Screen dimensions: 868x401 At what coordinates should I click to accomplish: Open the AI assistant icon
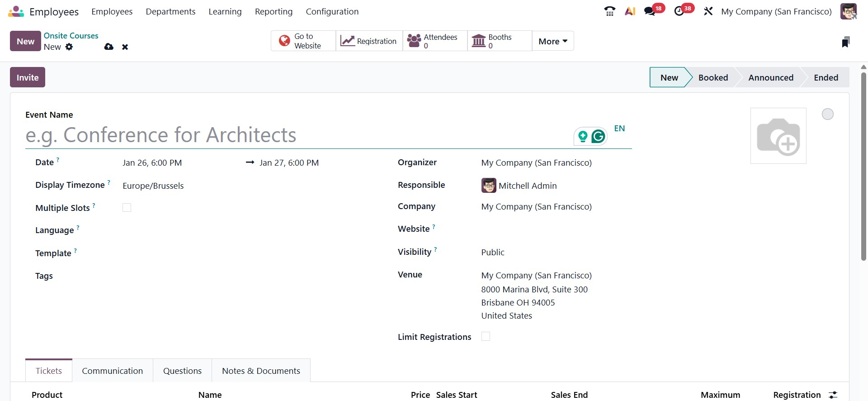[x=630, y=11]
